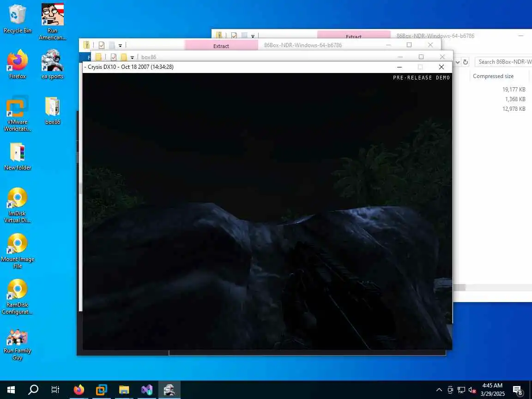Open the address history dropdown arrow
The height and width of the screenshot is (399, 532).
click(x=457, y=62)
